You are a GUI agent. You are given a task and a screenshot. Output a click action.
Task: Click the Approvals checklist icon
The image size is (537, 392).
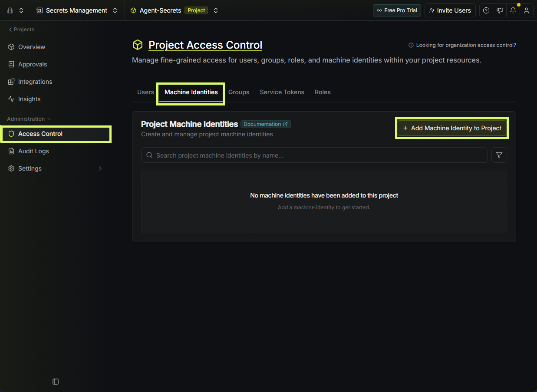point(11,64)
